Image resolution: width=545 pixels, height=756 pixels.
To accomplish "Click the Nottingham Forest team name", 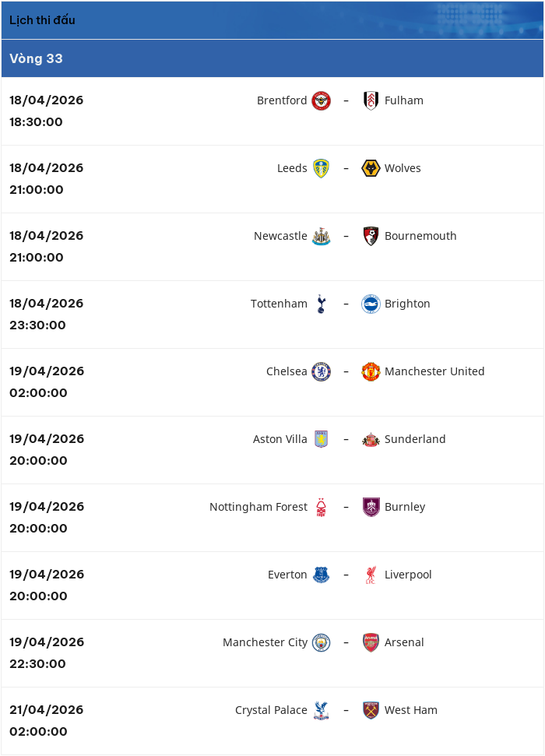I will click(258, 507).
